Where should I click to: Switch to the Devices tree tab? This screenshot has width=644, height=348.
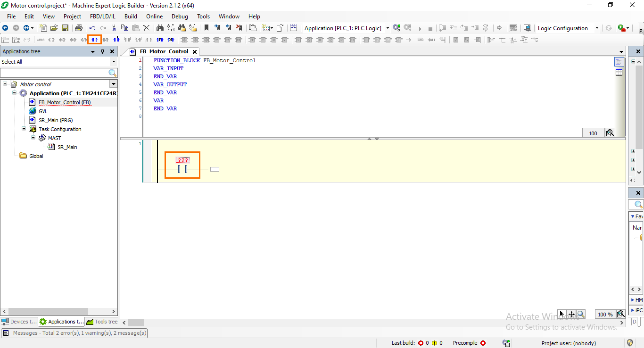pyautogui.click(x=19, y=321)
